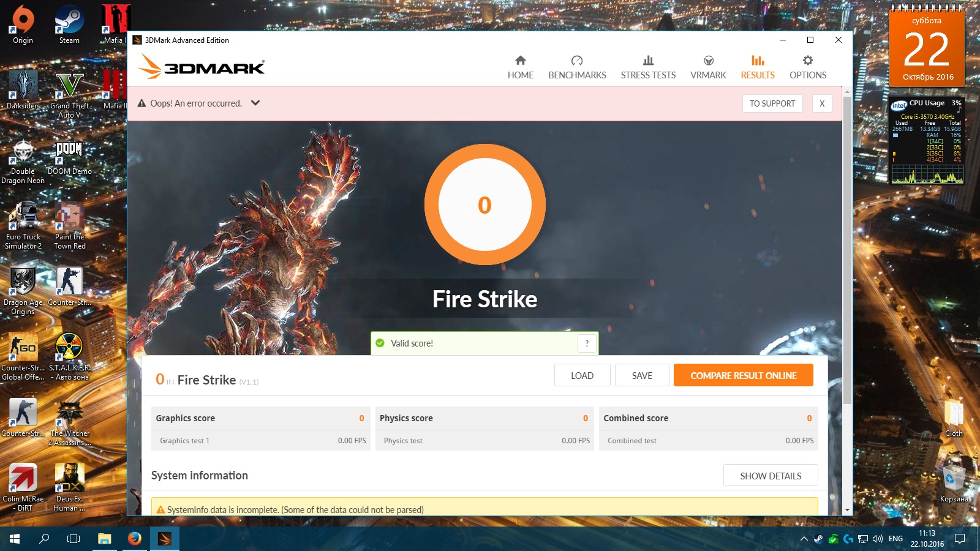Screen dimensions: 980x551
Task: Select the Paint the Town Red icon
Action: [69, 226]
